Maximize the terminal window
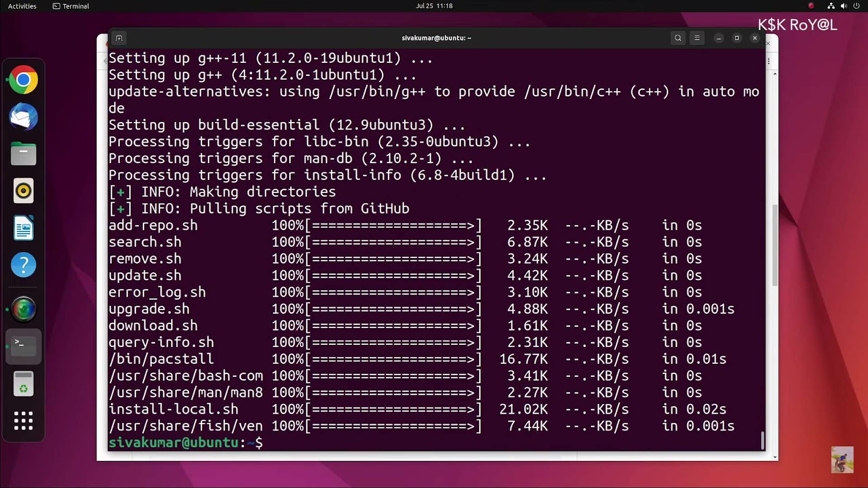868x488 pixels. [737, 38]
